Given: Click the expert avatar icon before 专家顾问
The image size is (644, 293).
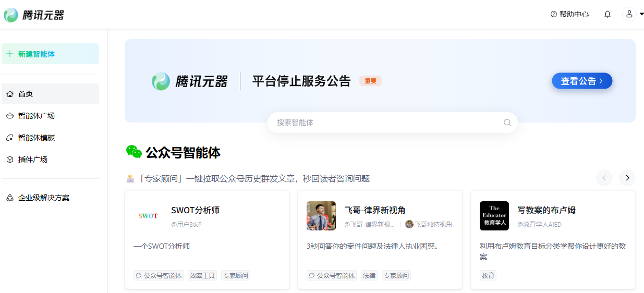Looking at the screenshot, I should coord(130,178).
